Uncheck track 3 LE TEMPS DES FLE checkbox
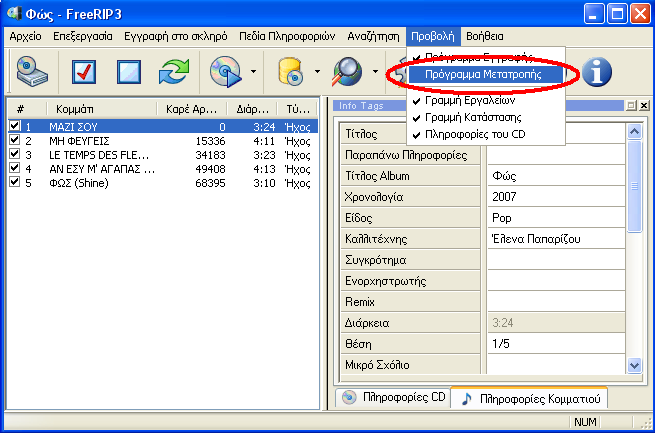 (x=15, y=154)
